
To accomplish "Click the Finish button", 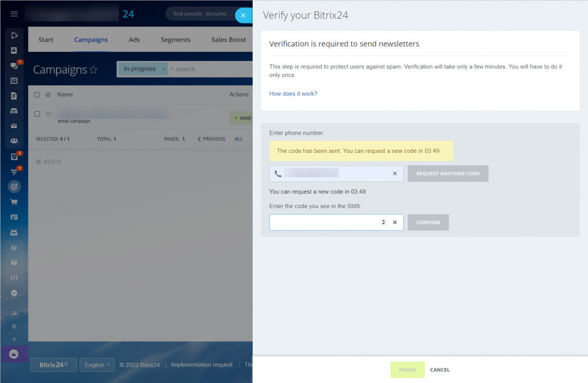I will pos(407,370).
